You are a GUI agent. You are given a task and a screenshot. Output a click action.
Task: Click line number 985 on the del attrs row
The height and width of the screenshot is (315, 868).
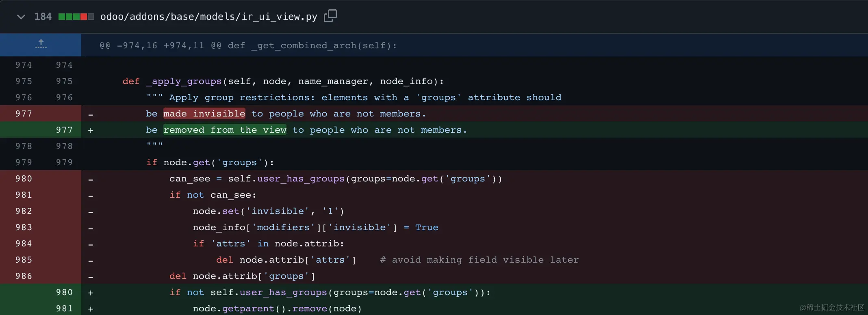click(24, 260)
